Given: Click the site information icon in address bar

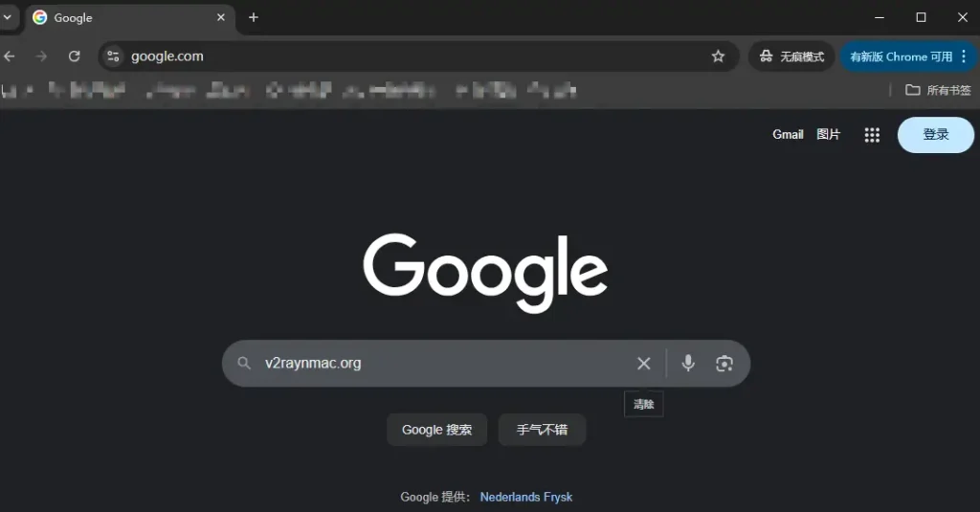Looking at the screenshot, I should click(x=114, y=56).
